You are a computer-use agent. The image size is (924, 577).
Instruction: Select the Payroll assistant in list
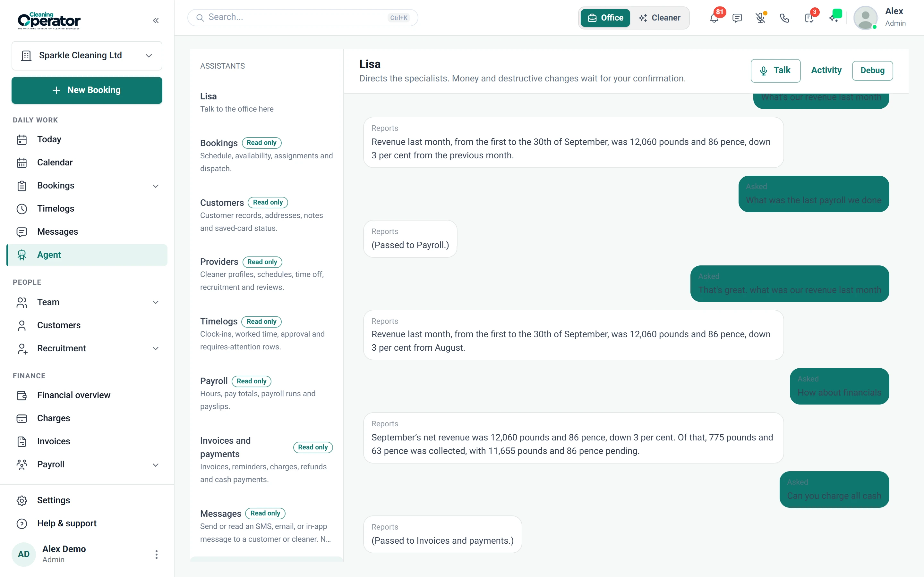267,393
